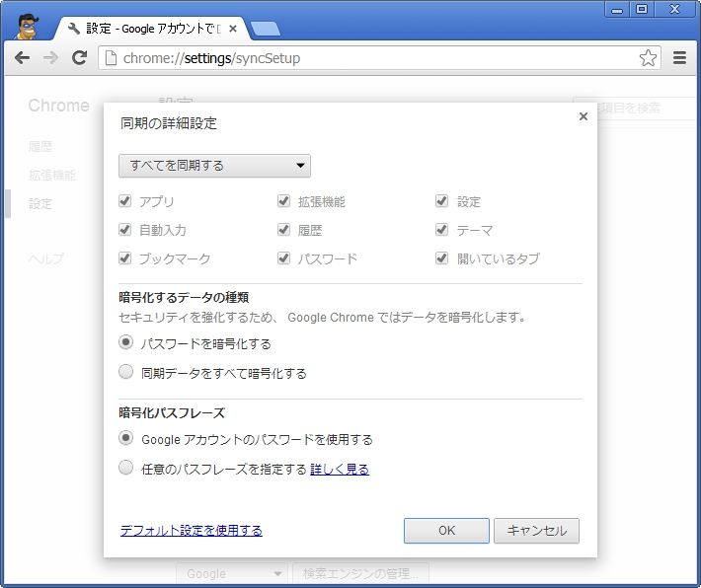The width and height of the screenshot is (701, 588).
Task: Click the browser forward arrow
Action: click(50, 57)
